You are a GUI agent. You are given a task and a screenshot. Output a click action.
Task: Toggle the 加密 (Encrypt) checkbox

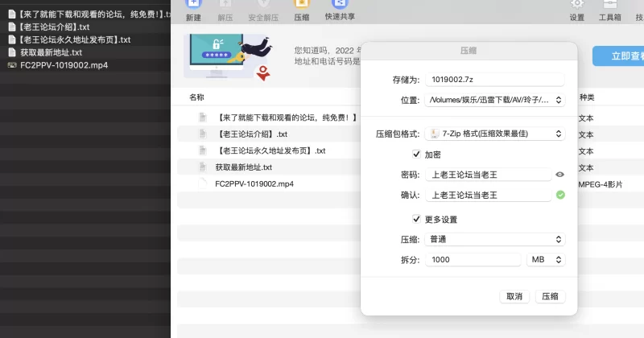416,154
